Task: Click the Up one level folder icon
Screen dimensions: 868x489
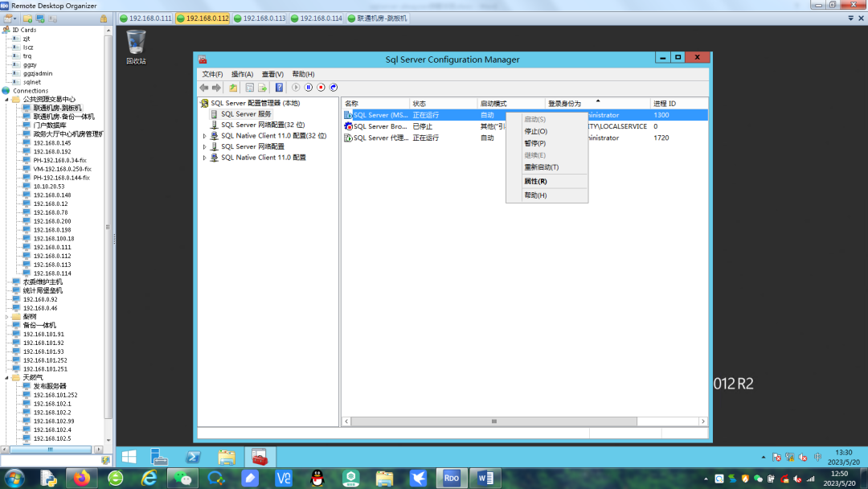Action: 233,88
